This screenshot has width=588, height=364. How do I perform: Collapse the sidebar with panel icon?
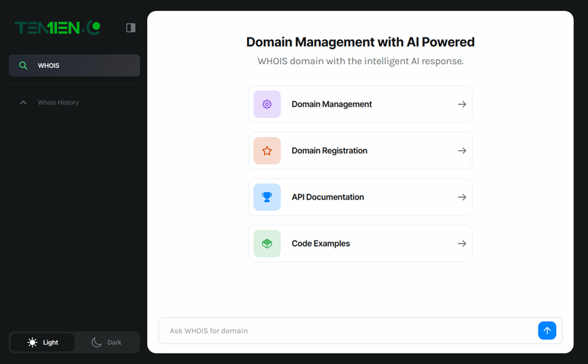tap(131, 28)
